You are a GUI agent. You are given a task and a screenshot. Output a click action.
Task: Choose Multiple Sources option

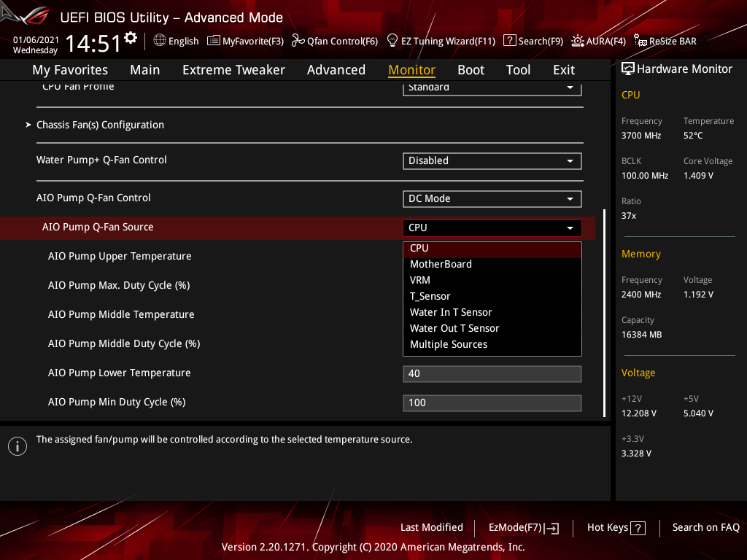click(x=492, y=345)
